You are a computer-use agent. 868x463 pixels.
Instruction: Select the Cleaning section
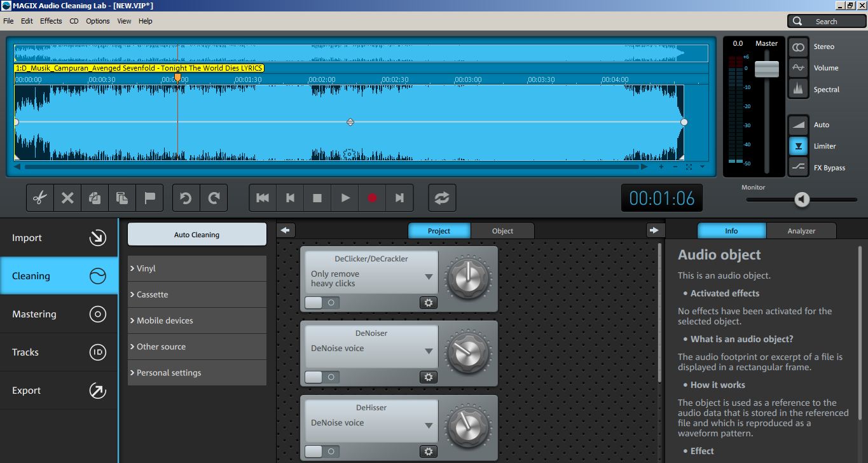tap(59, 276)
